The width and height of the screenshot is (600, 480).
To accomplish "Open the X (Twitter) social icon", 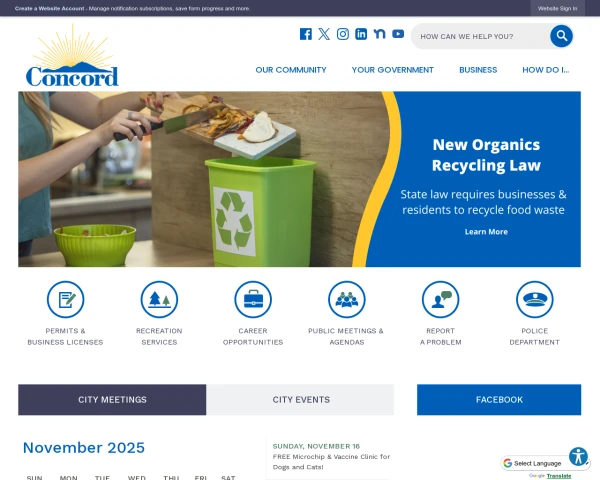I will (x=324, y=34).
